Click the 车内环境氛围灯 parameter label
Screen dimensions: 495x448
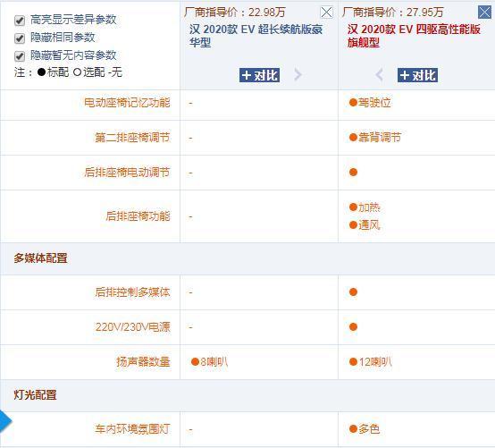pos(132,429)
